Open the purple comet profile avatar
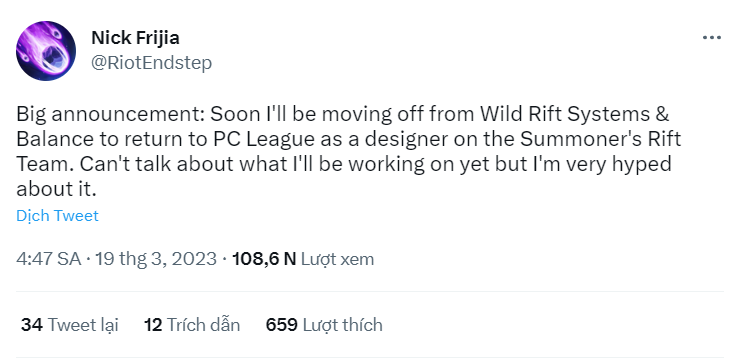The height and width of the screenshot is (360, 743). coord(46,51)
